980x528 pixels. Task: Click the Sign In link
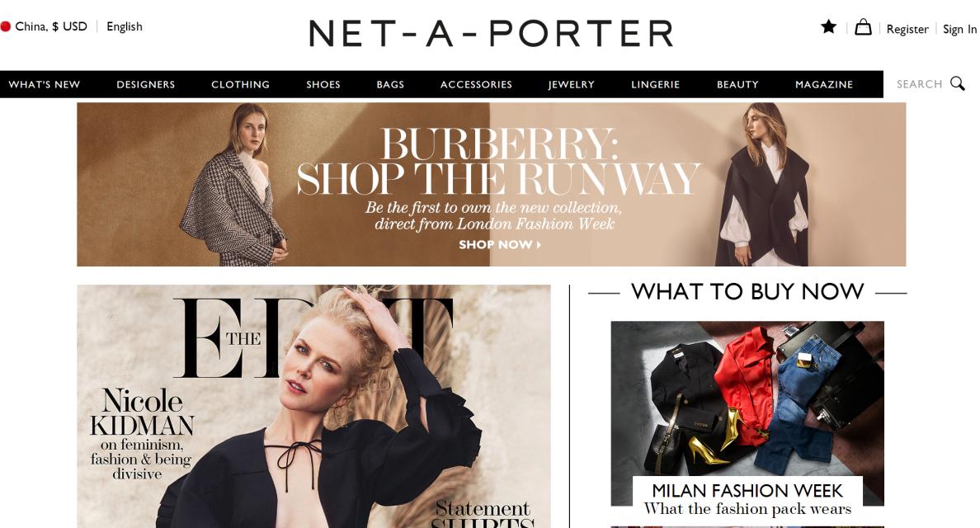[960, 29]
